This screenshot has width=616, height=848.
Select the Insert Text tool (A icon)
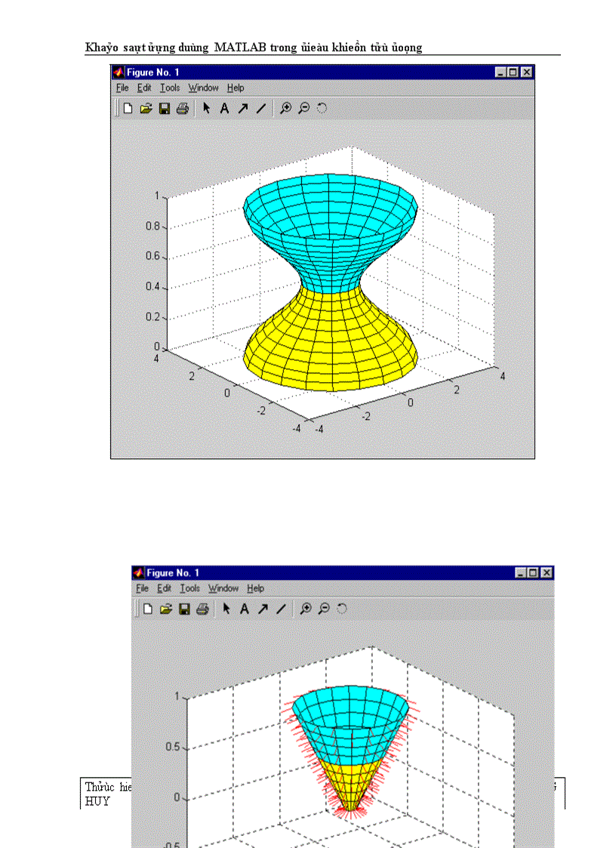click(224, 108)
